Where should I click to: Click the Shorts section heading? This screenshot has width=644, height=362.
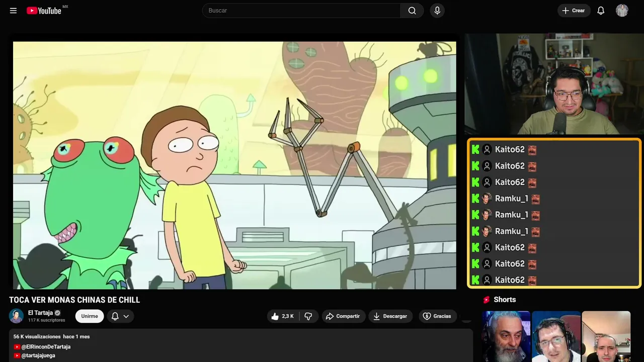point(505,300)
